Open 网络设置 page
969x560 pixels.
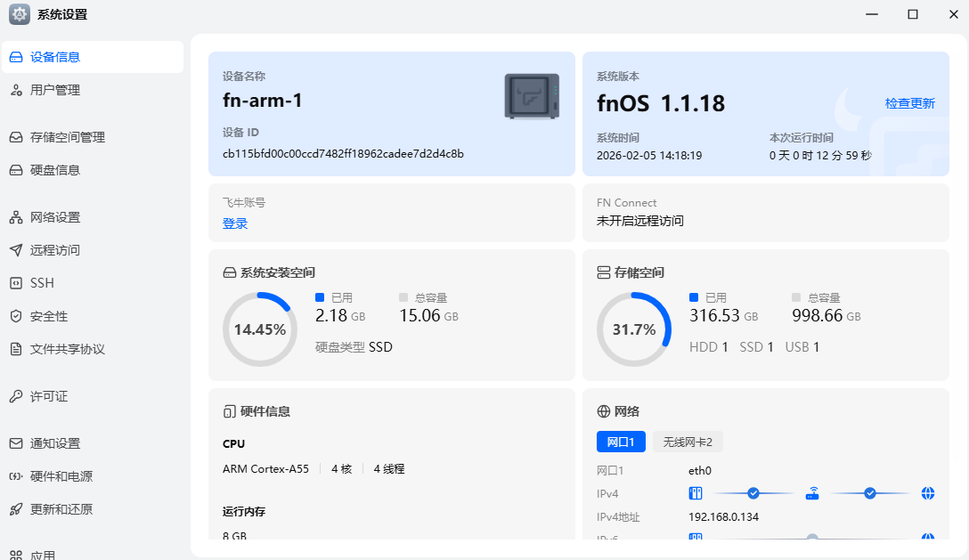[93, 217]
